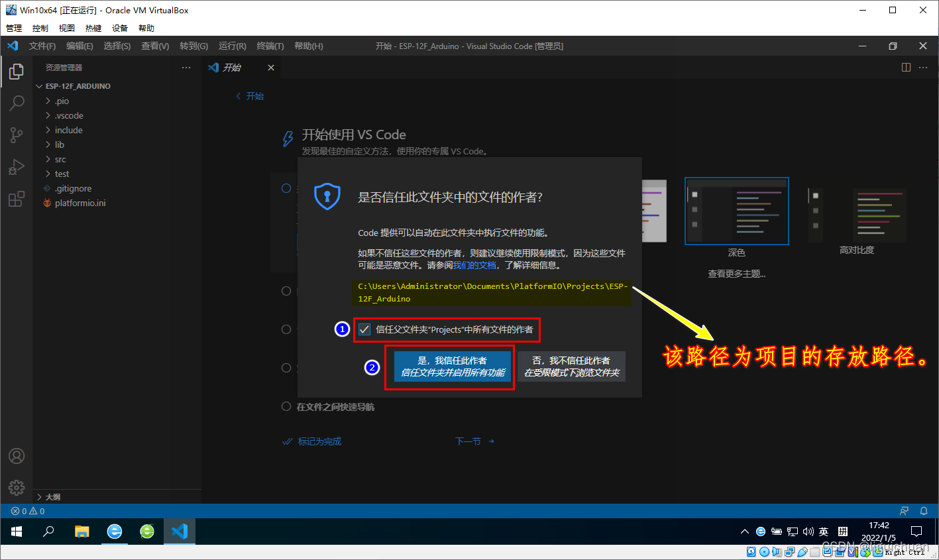Image resolution: width=939 pixels, height=560 pixels.
Task: Open the explorer panel's ellipsis menu
Action: click(x=186, y=68)
